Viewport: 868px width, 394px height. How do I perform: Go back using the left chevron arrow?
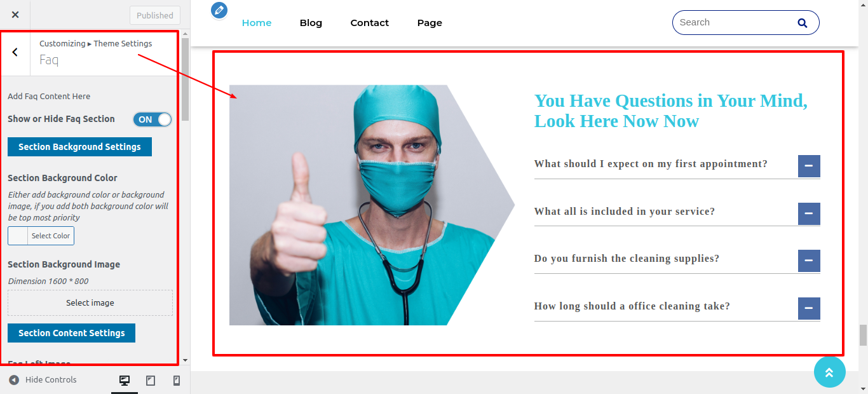[15, 52]
